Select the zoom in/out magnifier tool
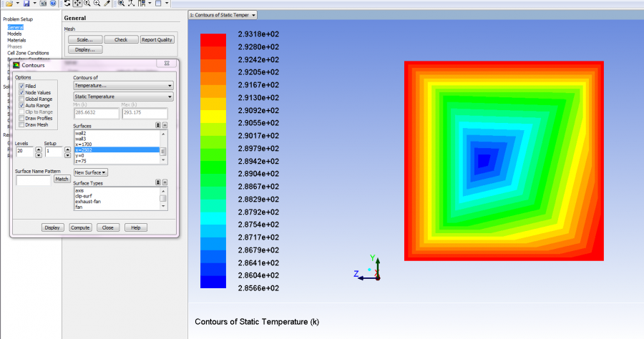Viewport: 644px width, 339px height. [87, 4]
